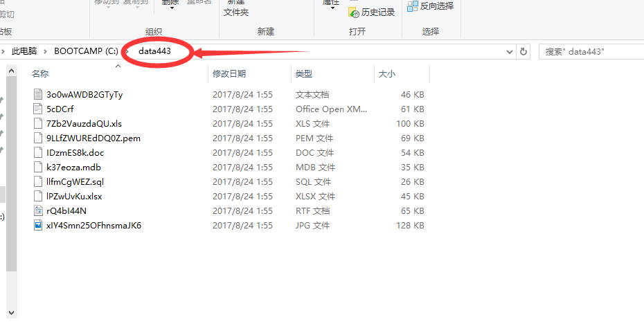Click the PEM 文件 type cell

[314, 138]
